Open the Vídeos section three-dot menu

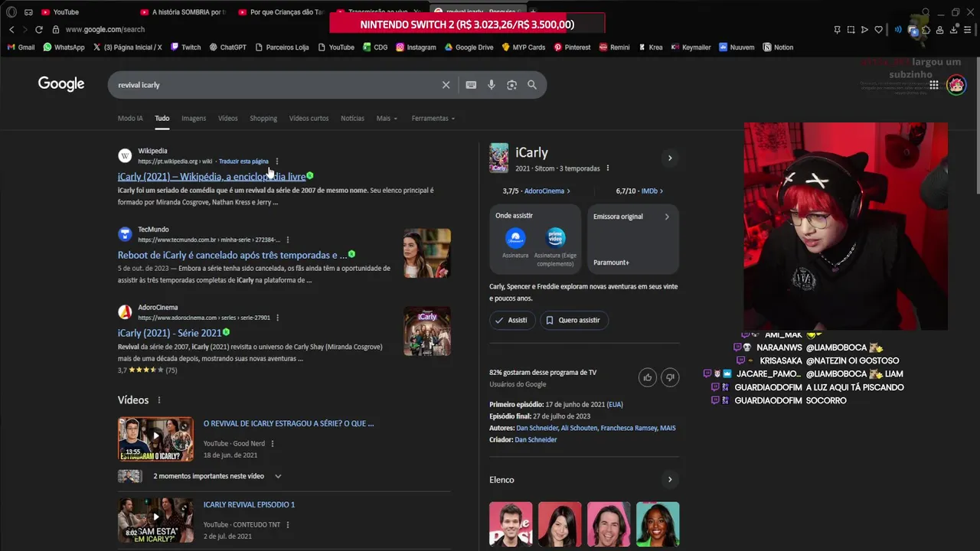159,400
